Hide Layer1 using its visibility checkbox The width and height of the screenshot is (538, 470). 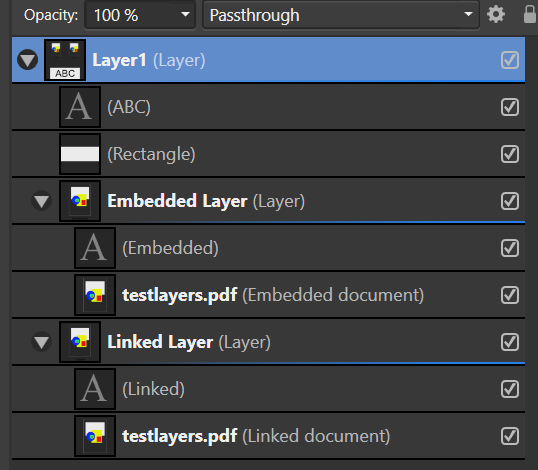[x=510, y=60]
